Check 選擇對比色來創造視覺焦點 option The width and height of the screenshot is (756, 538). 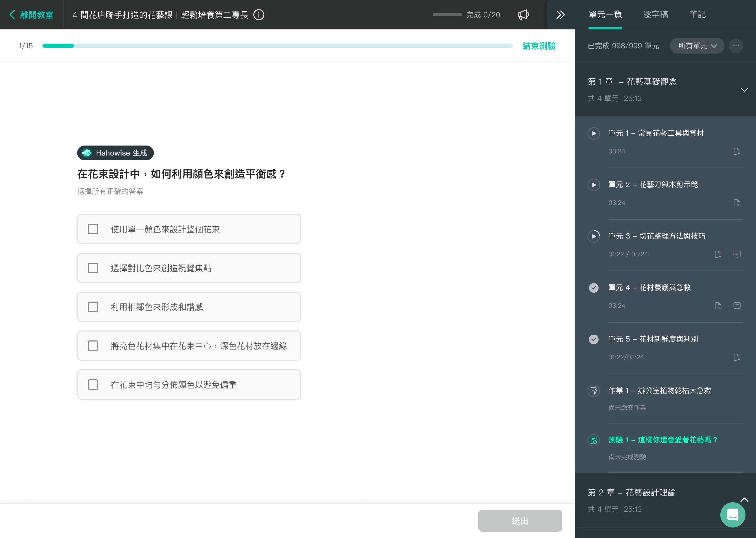tap(93, 268)
